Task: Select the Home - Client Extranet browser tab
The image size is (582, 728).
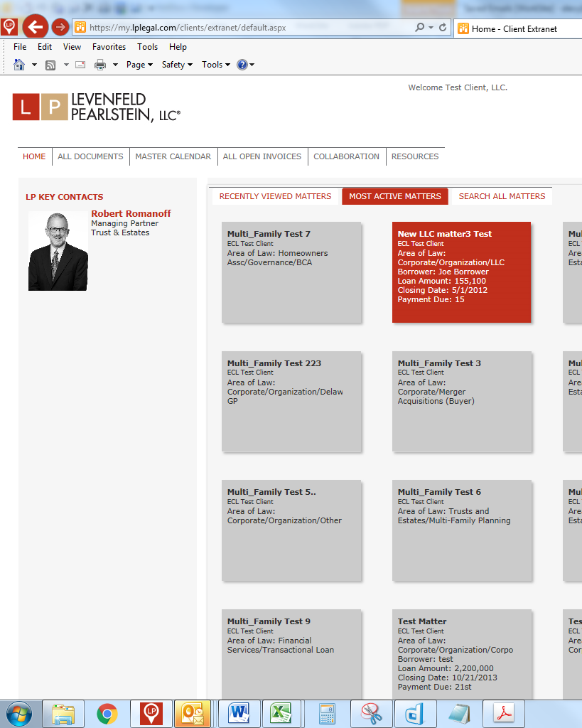Action: pos(517,28)
